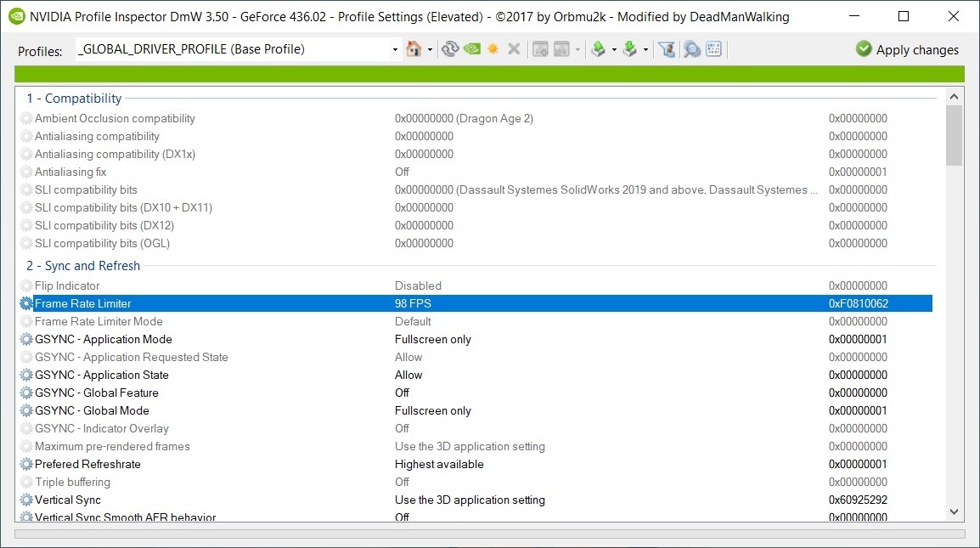Image resolution: width=980 pixels, height=548 pixels.
Task: Click the gear icon beside Flip Indicator
Action: 26,285
